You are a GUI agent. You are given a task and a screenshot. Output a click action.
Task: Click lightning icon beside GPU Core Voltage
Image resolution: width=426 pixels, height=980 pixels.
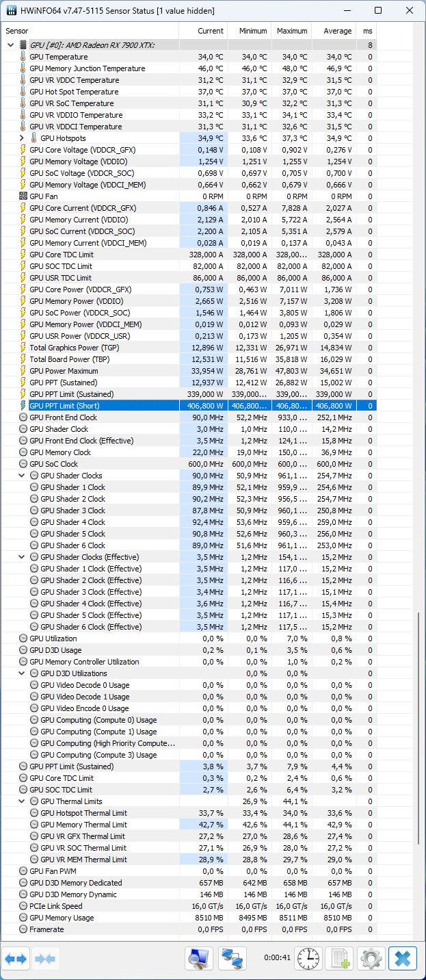click(23, 150)
